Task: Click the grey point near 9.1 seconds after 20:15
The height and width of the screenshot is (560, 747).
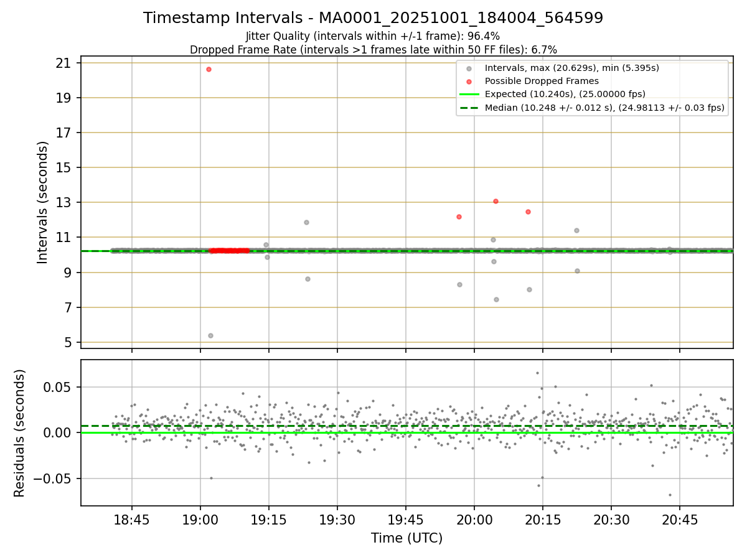Action: pyautogui.click(x=577, y=271)
